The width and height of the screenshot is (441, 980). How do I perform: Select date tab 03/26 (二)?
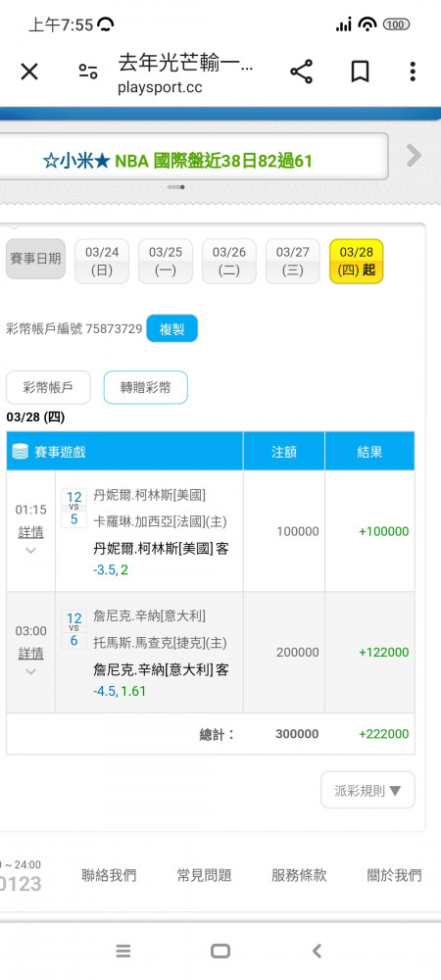coord(229,262)
